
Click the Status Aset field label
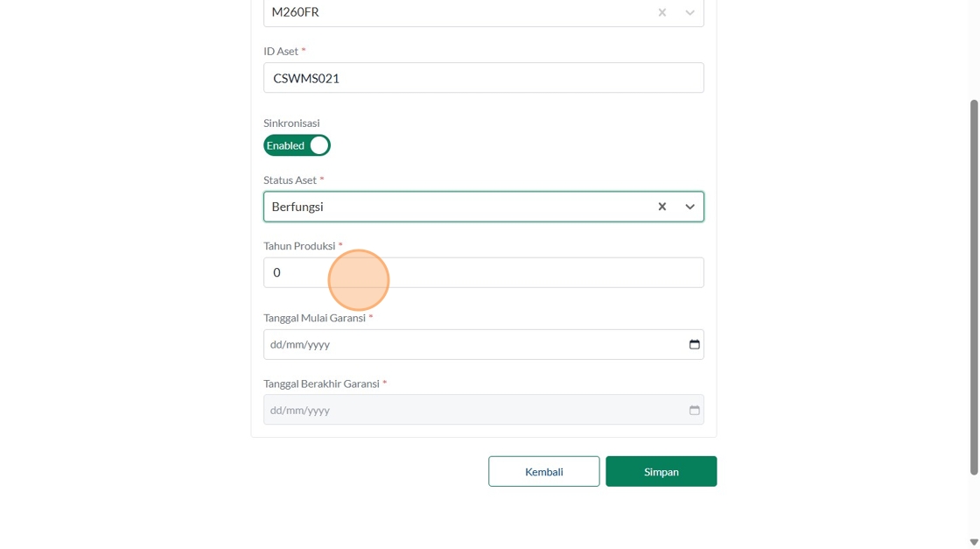pos(290,180)
